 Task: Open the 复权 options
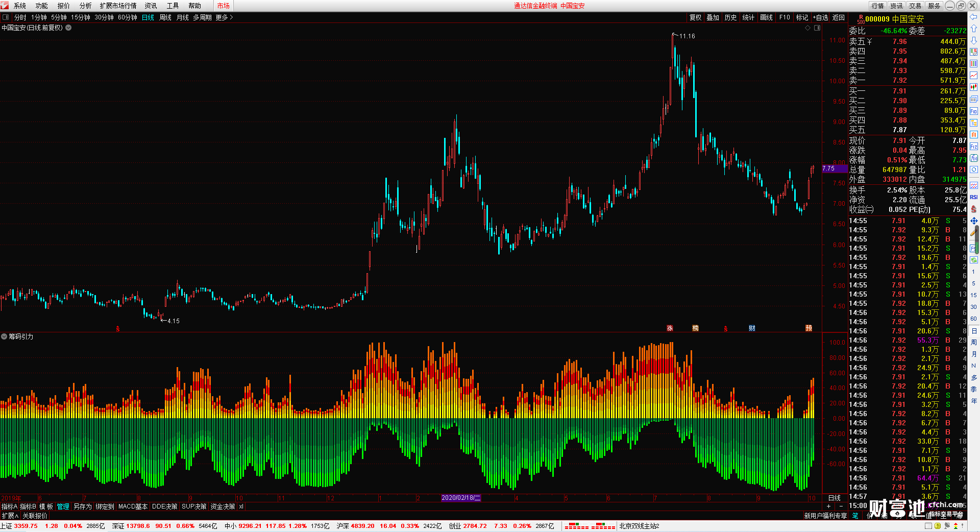pos(696,17)
